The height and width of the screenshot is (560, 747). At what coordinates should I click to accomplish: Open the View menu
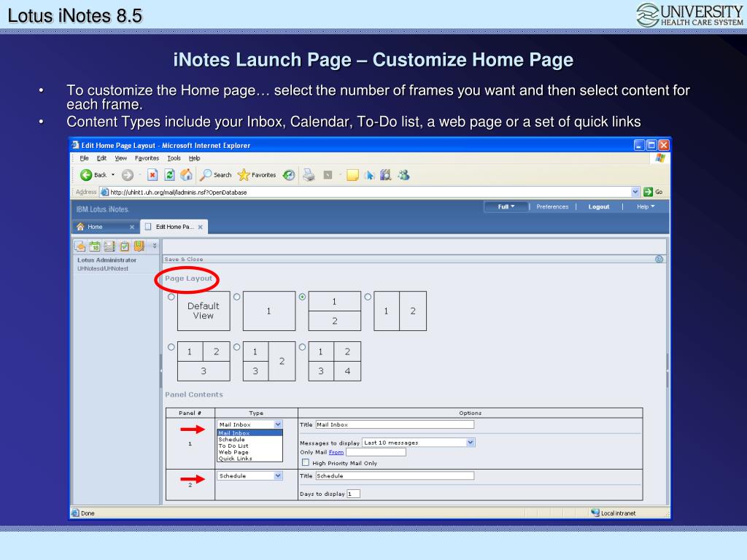[x=120, y=158]
